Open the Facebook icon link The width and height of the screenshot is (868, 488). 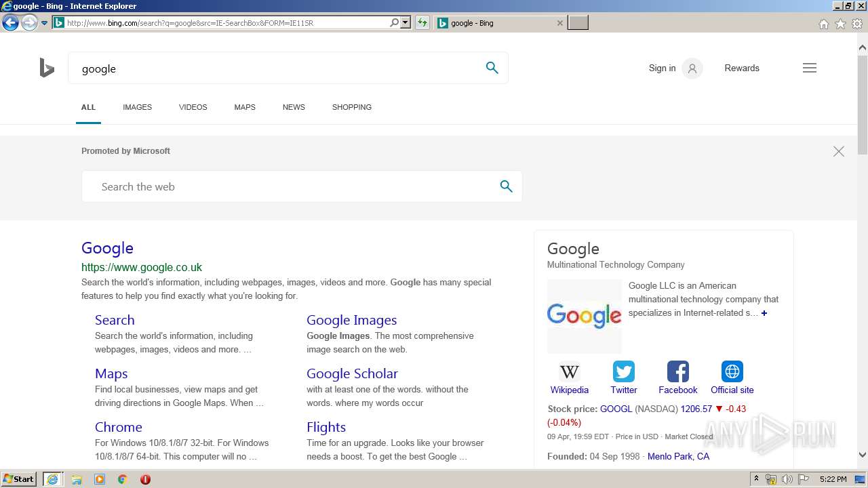[x=678, y=371]
